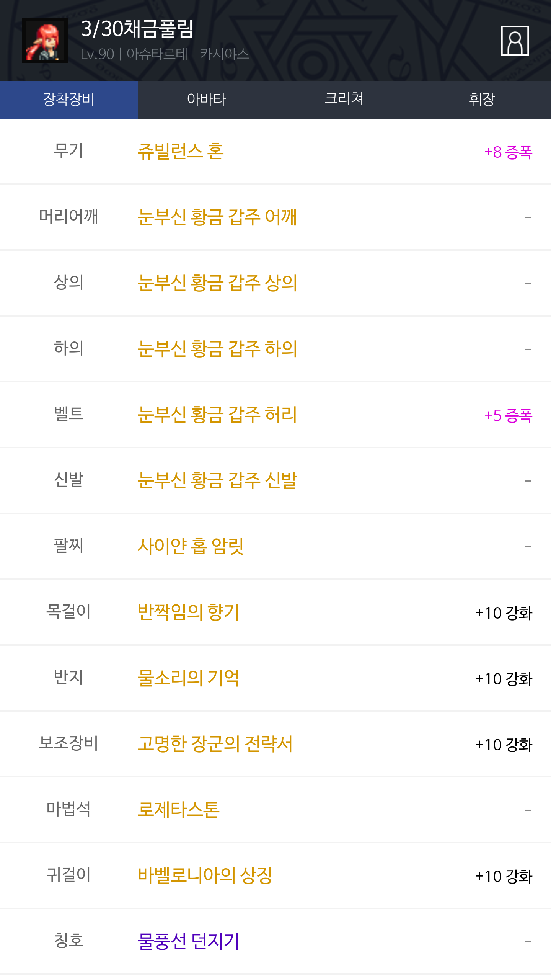Open the character profile icon
The image size is (551, 980).
point(515,41)
